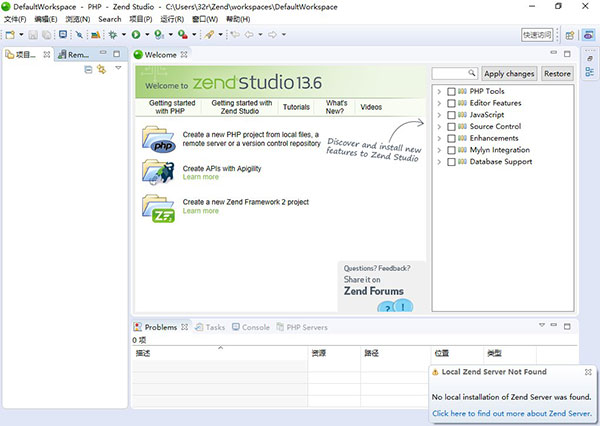
Task: Click the features search input field
Action: (455, 74)
